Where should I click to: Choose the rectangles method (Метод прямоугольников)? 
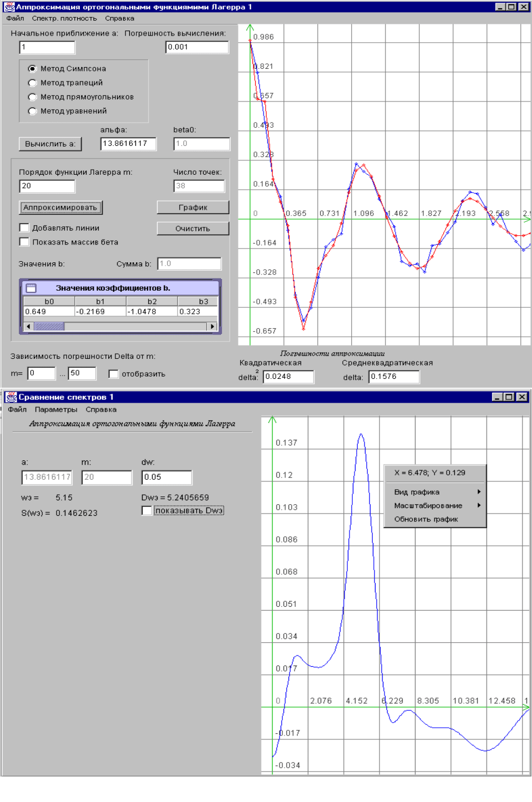pyautogui.click(x=32, y=97)
